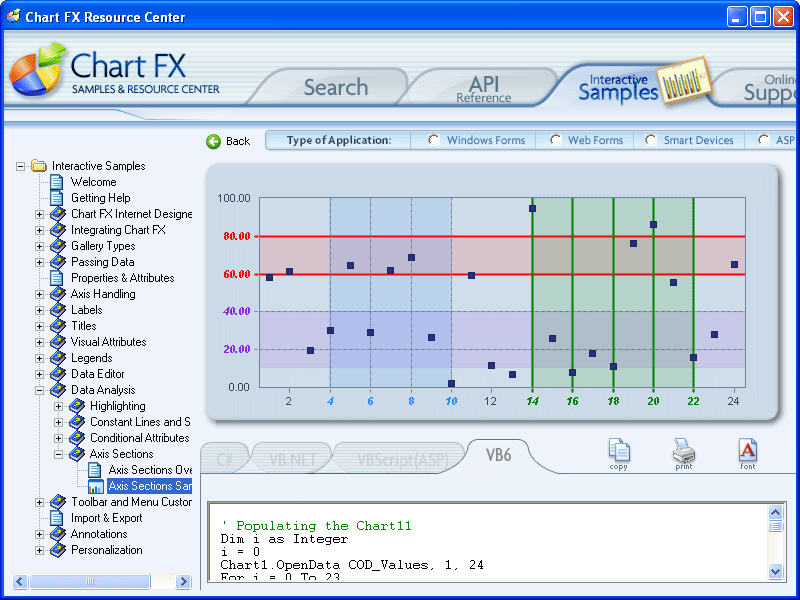Open the Annotations sample
800x600 pixels.
tap(98, 533)
